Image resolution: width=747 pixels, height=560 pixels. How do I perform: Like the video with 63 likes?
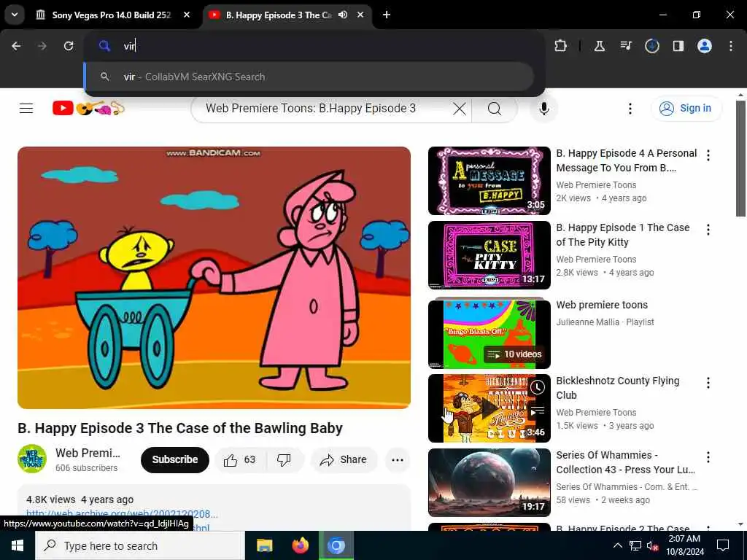[x=240, y=459]
